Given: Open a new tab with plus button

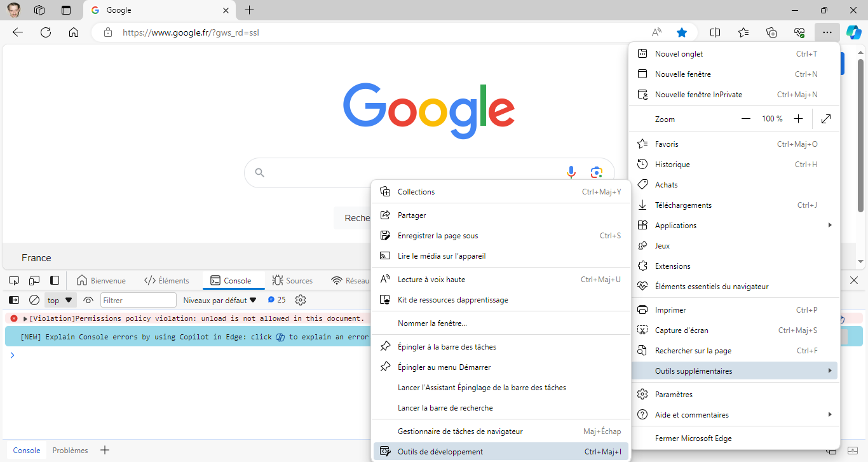Looking at the screenshot, I should 250,10.
